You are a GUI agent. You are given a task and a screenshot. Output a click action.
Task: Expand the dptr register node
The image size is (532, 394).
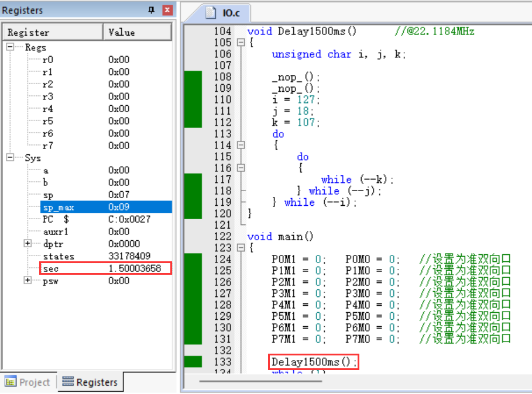(28, 244)
